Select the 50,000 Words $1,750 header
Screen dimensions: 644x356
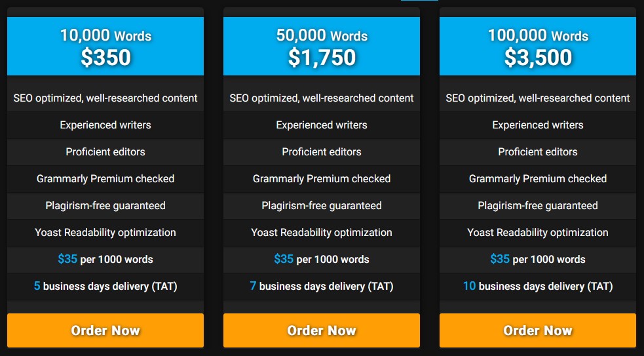[x=322, y=46]
